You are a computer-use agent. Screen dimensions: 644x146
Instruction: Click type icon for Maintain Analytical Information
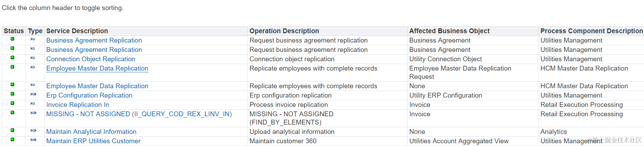pos(33,130)
